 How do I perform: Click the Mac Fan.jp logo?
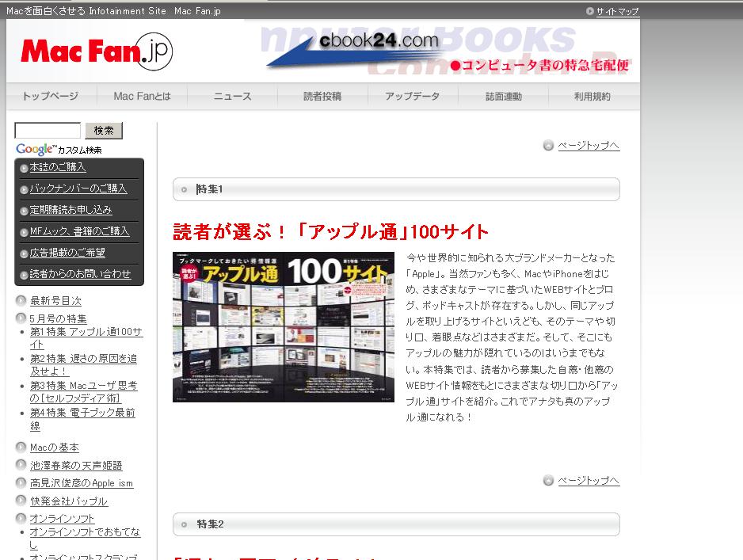coord(97,51)
